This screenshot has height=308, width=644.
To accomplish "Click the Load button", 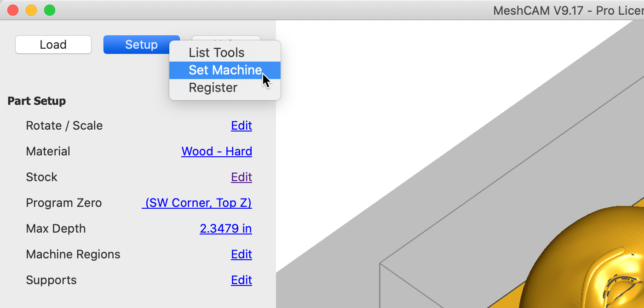I will click(53, 45).
